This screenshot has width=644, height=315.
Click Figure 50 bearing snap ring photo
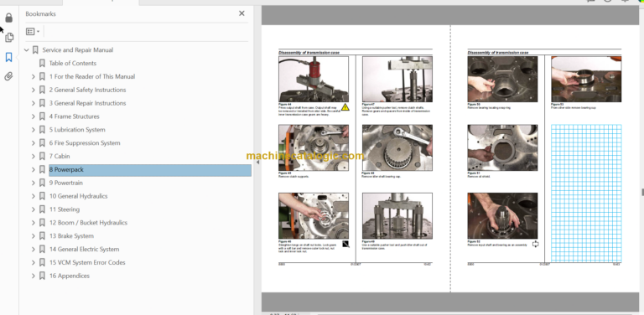pos(502,79)
